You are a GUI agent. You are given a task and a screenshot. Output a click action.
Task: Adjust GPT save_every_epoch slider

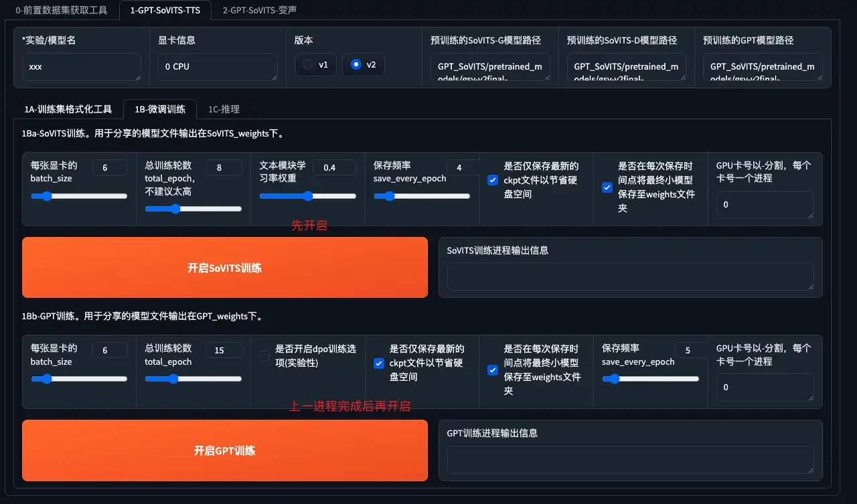(x=650, y=379)
